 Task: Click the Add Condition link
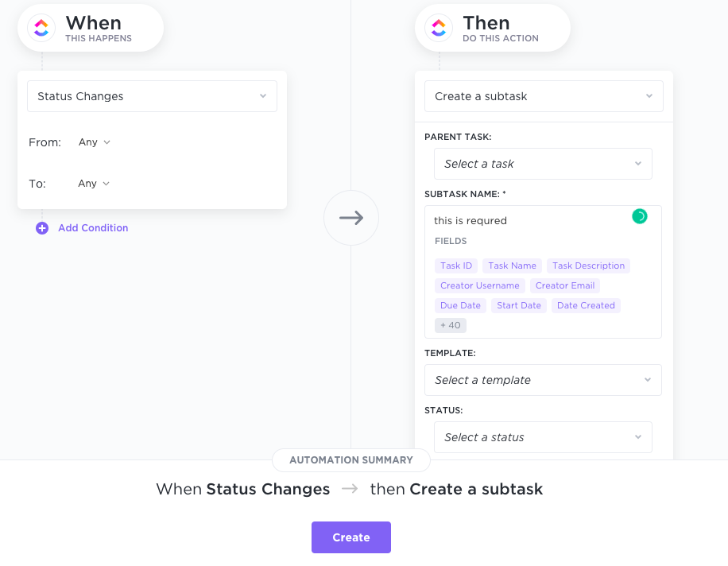click(x=93, y=227)
